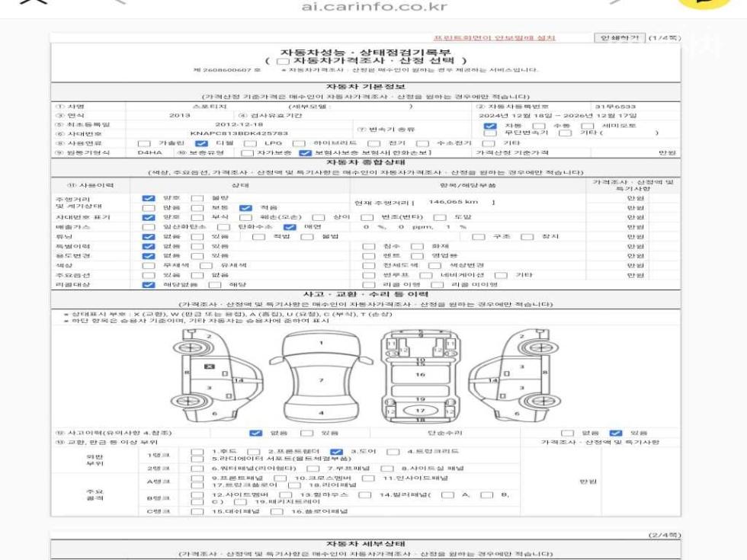Tick the 13.휠하우스 checkbox

(x=285, y=495)
